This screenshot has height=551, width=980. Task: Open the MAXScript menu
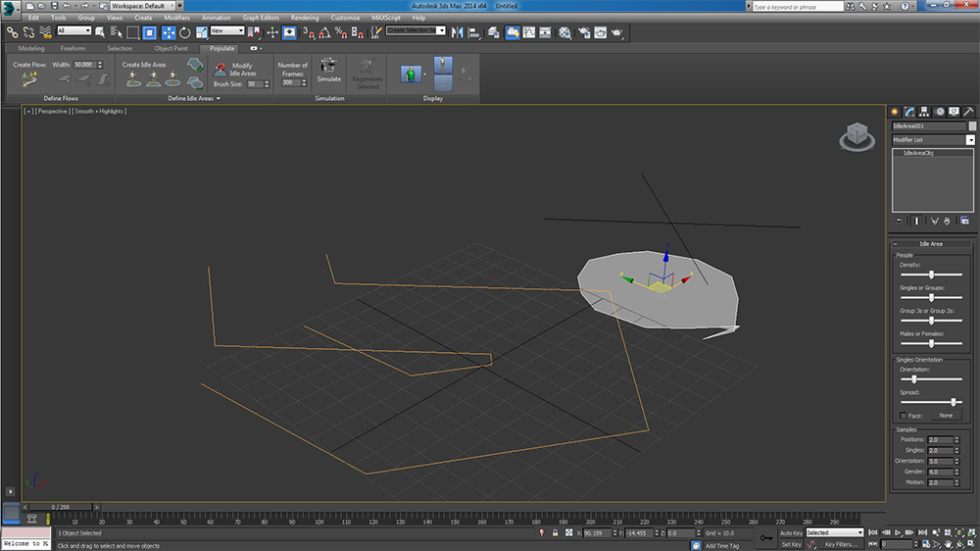tap(385, 18)
